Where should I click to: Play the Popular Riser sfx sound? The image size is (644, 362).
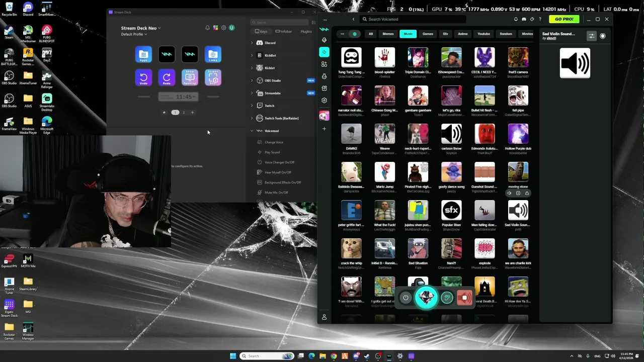pyautogui.click(x=451, y=210)
